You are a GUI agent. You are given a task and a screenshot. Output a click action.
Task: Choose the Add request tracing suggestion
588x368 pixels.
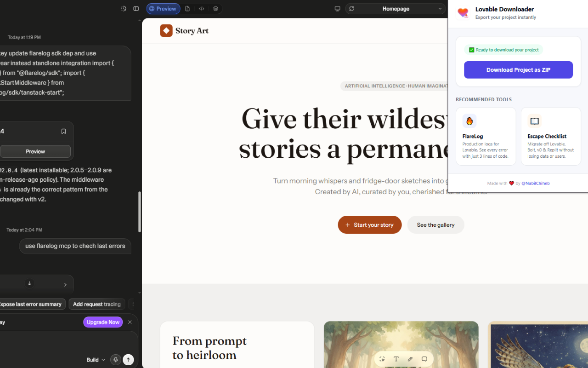[97, 304]
